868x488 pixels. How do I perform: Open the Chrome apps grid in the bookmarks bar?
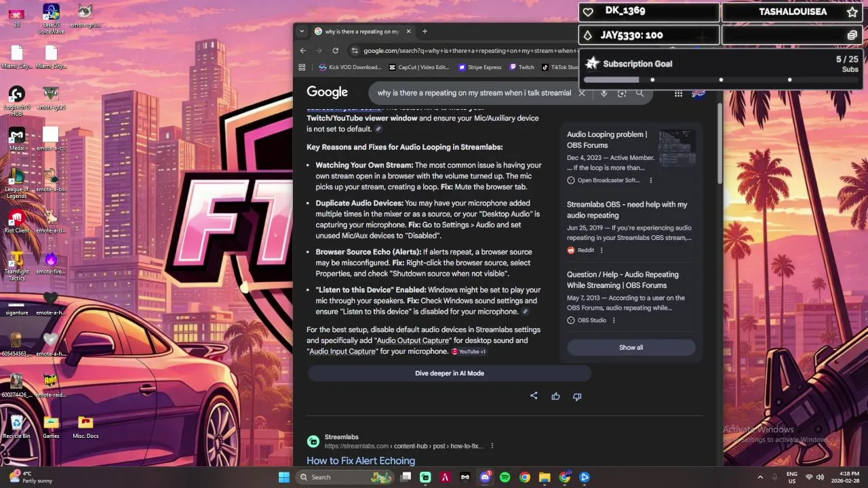coord(302,67)
